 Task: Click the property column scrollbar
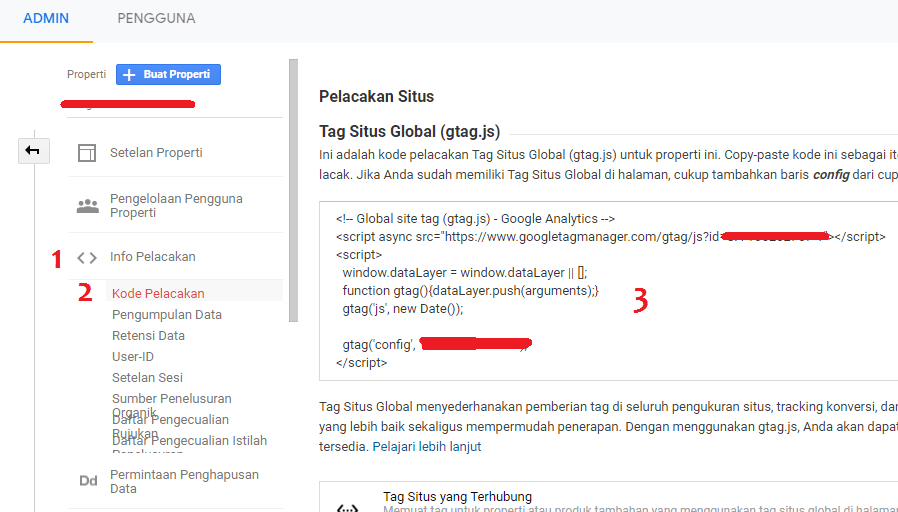pos(293,190)
